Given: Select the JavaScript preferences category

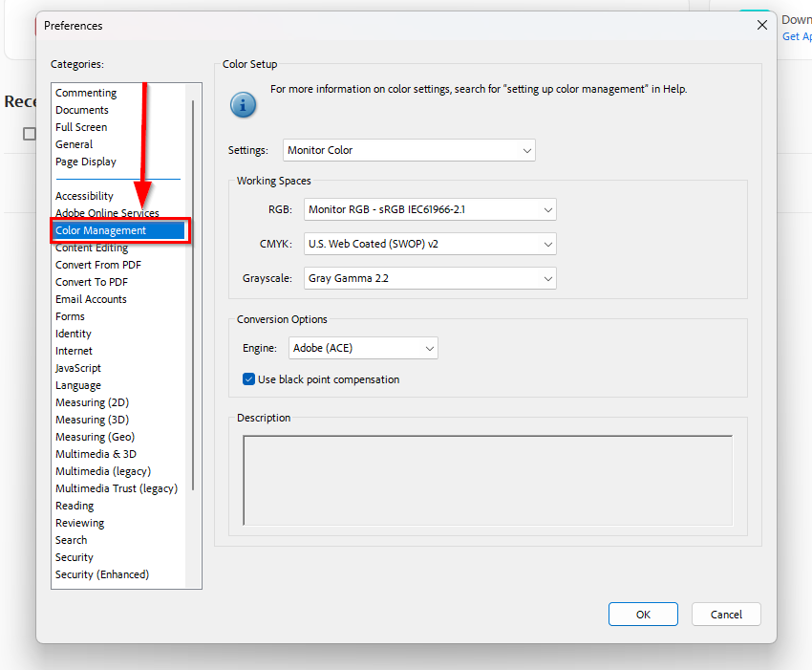Looking at the screenshot, I should click(78, 368).
